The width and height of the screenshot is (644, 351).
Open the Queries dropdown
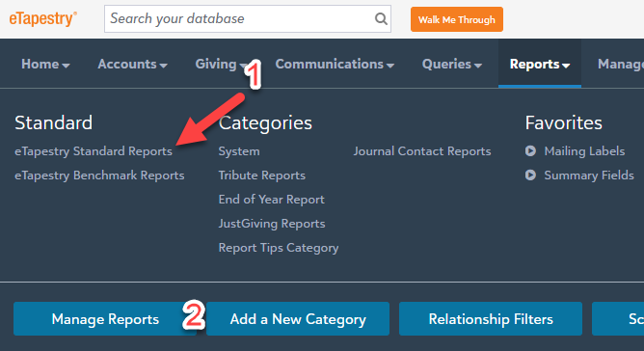point(452,64)
